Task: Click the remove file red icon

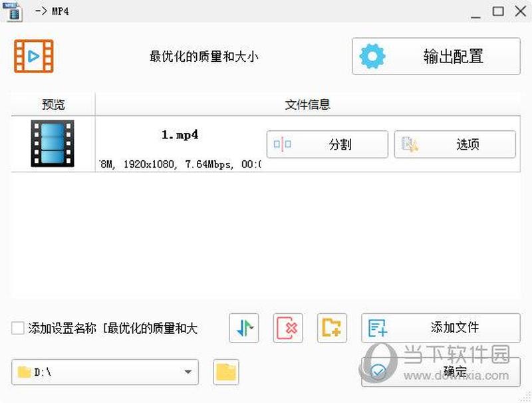Action: [288, 328]
